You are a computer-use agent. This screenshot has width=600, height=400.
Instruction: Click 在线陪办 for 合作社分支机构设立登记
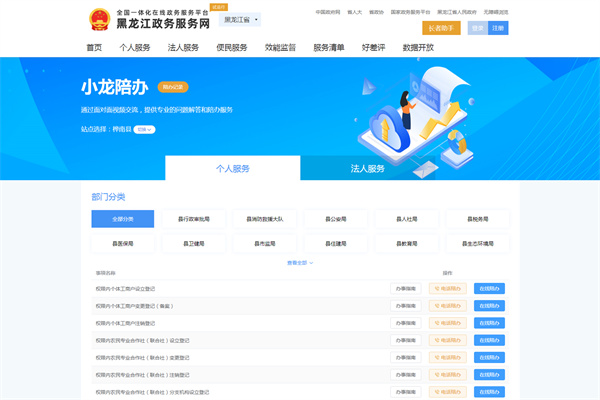click(x=489, y=392)
